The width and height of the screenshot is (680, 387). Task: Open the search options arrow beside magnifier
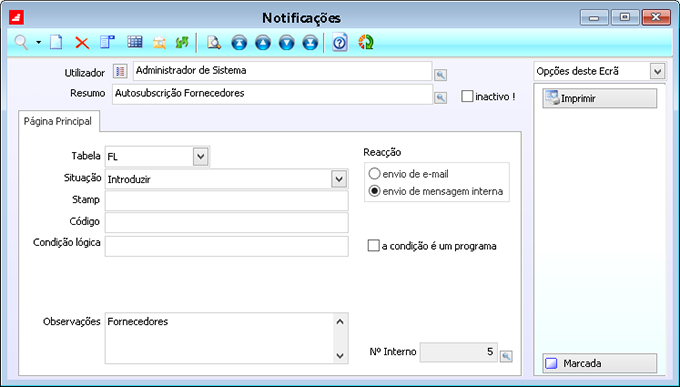pyautogui.click(x=39, y=43)
